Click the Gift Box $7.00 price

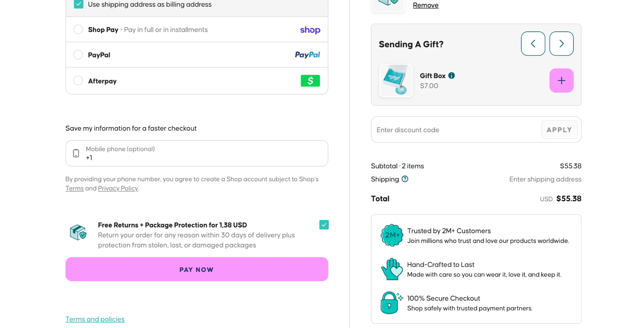(429, 86)
